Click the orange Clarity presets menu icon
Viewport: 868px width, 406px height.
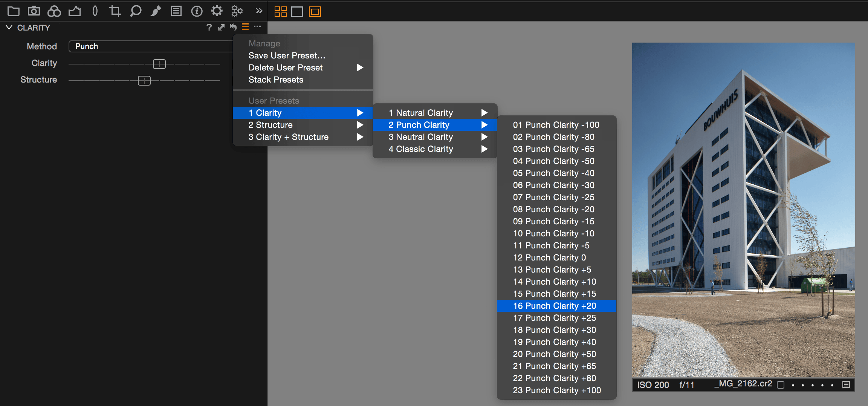click(245, 27)
